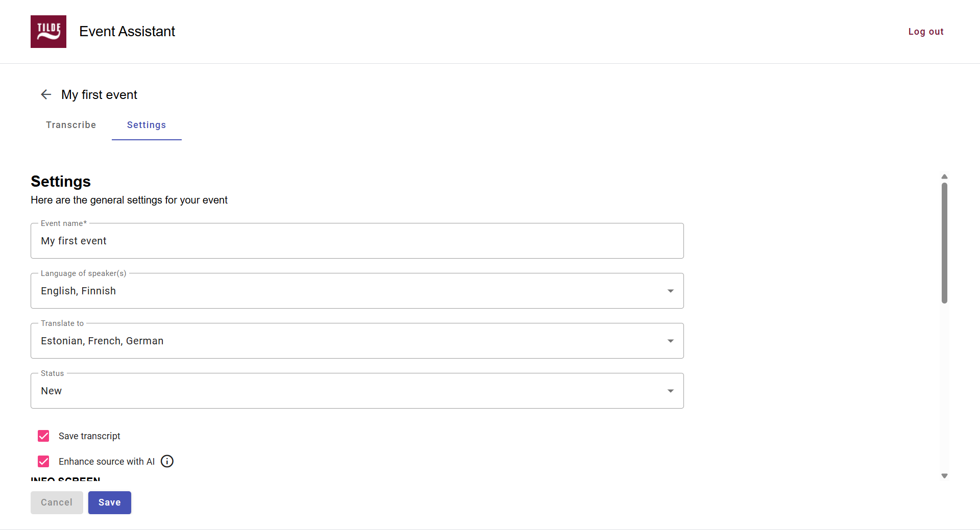The width and height of the screenshot is (980, 530).
Task: Uncheck Enhance source with AI checkbox
Action: pos(43,461)
